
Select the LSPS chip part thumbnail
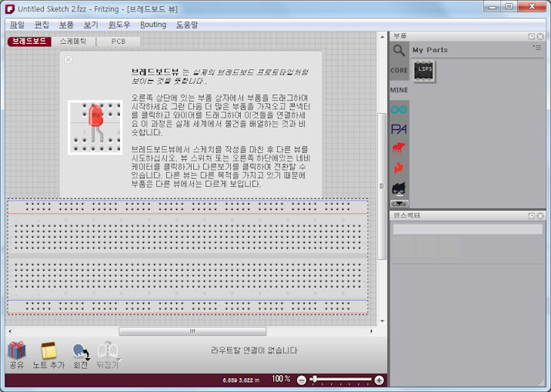tap(423, 70)
